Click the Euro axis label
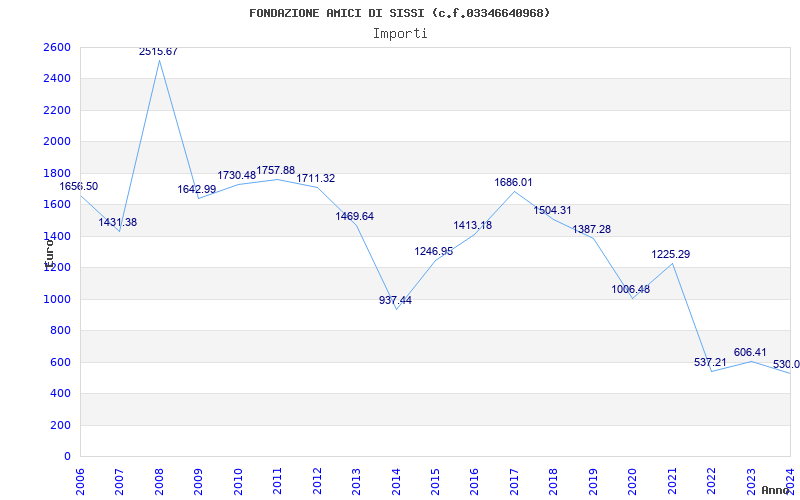800x500 pixels. [49, 253]
